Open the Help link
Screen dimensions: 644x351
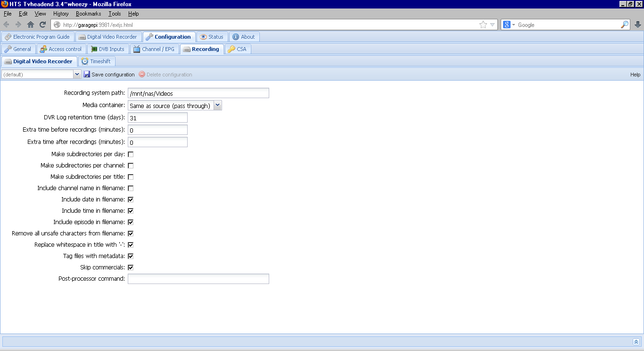click(x=635, y=74)
